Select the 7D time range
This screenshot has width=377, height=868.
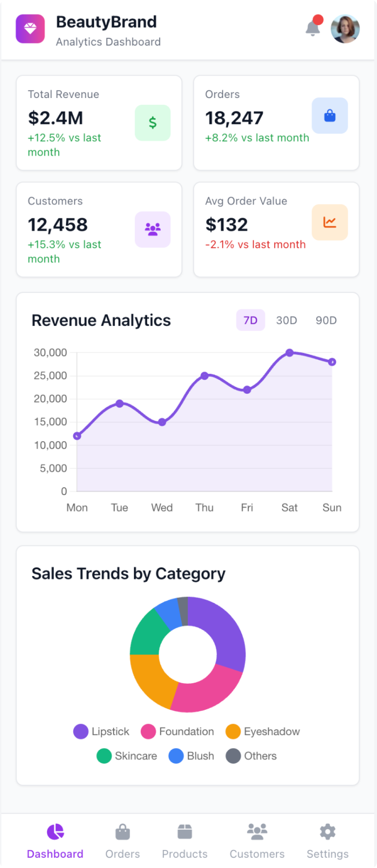(x=250, y=320)
